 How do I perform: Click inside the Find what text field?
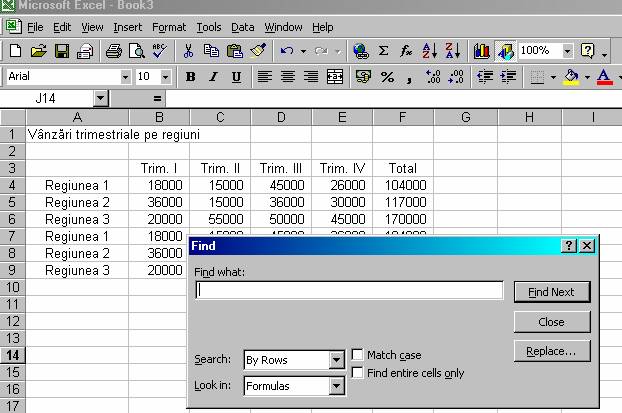click(349, 291)
